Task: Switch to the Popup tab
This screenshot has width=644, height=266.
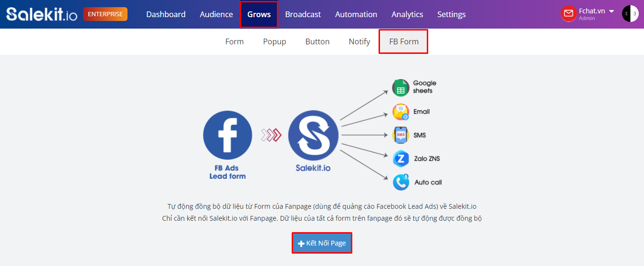Action: 274,41
